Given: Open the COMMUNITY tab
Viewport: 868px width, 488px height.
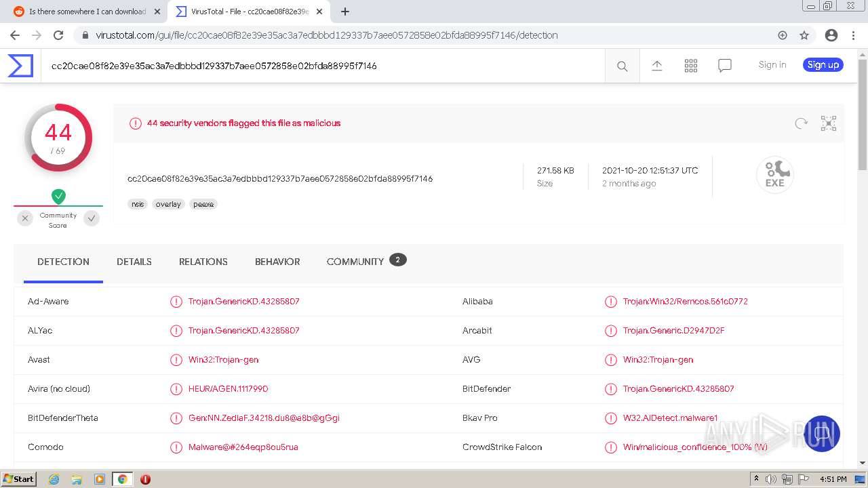Looking at the screenshot, I should tap(366, 261).
